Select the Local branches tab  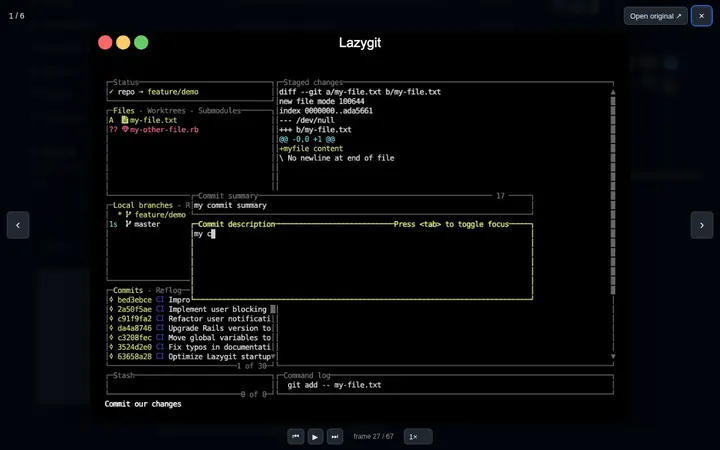143,205
